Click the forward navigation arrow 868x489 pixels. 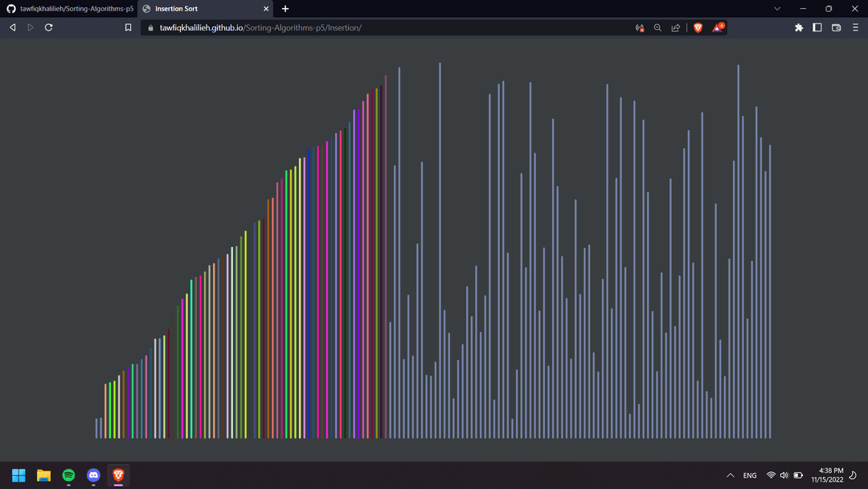(31, 27)
